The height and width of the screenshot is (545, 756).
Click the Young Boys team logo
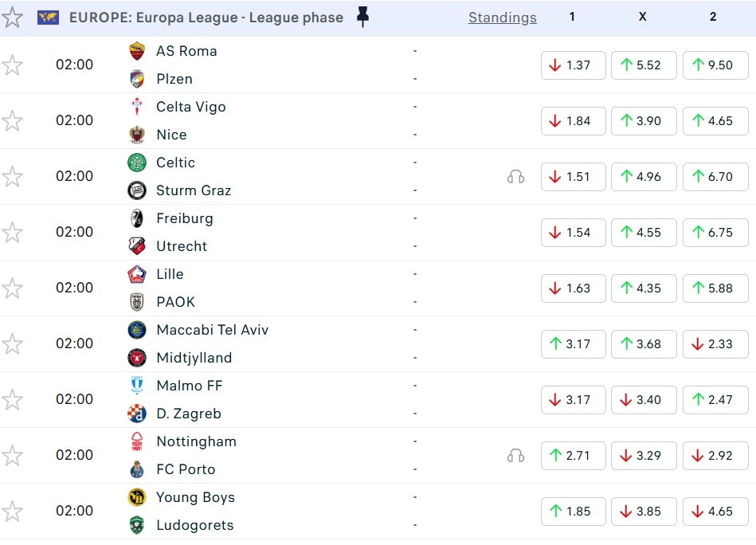click(x=137, y=497)
